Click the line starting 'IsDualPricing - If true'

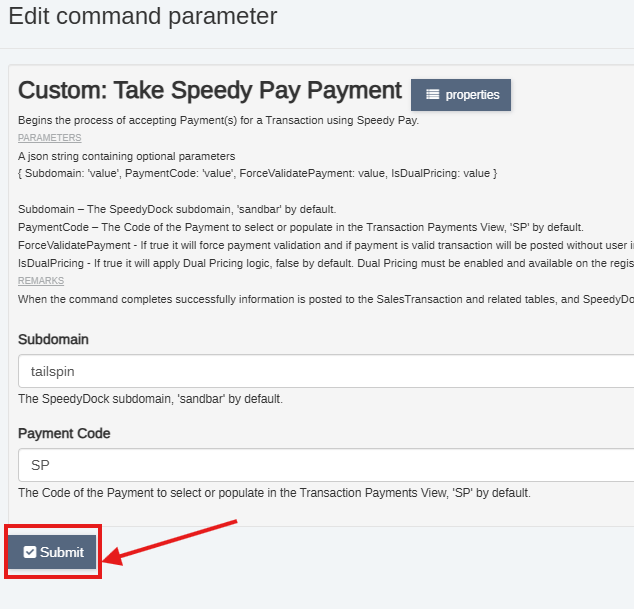point(326,263)
